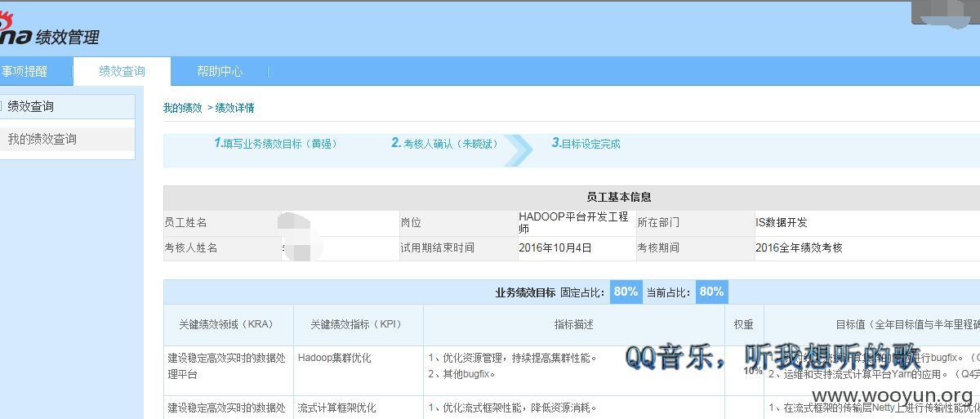Click the 关键绩效领域(KRA) column header

coord(229,324)
